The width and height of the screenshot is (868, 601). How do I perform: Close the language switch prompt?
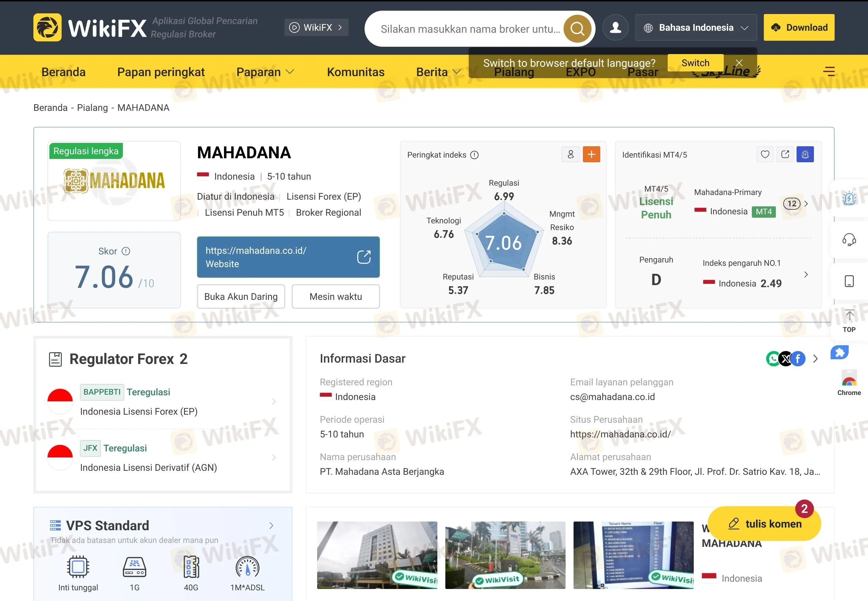pyautogui.click(x=739, y=62)
